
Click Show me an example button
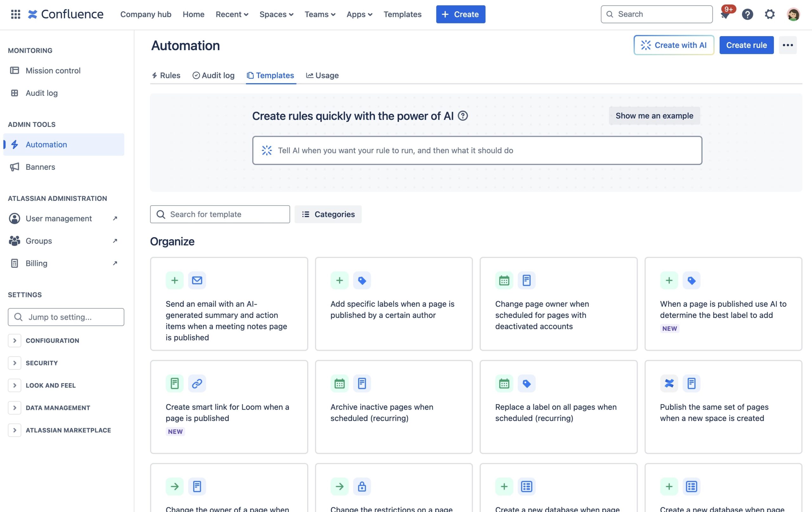click(x=655, y=116)
